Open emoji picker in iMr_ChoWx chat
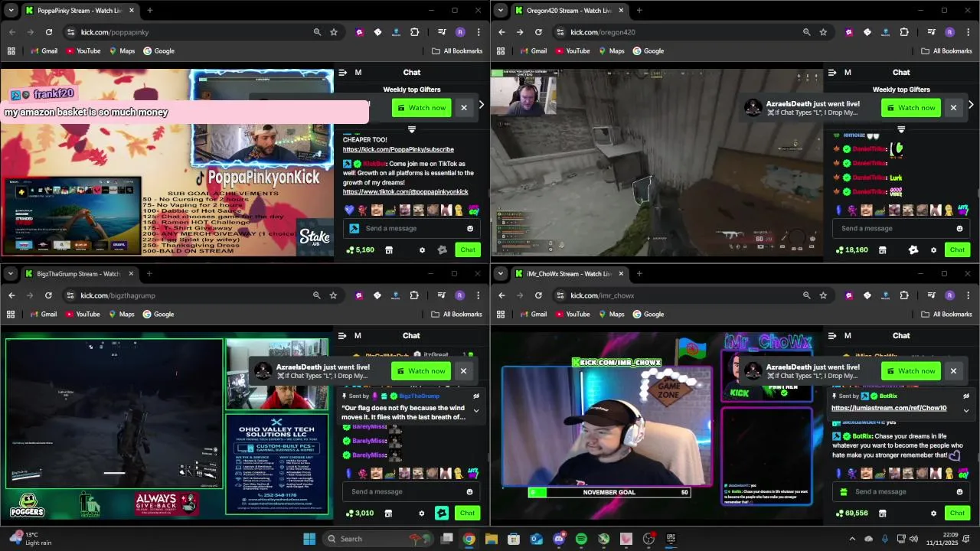Image resolution: width=980 pixels, height=551 pixels. [x=959, y=491]
